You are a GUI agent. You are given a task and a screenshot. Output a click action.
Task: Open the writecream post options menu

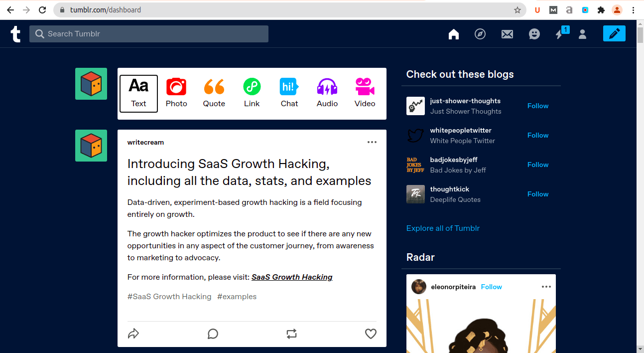(x=372, y=142)
